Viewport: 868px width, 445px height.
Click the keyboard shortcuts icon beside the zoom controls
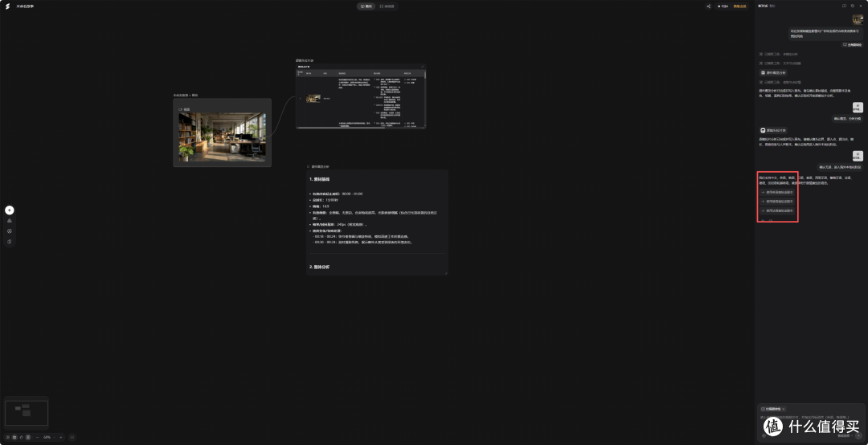coord(72,437)
